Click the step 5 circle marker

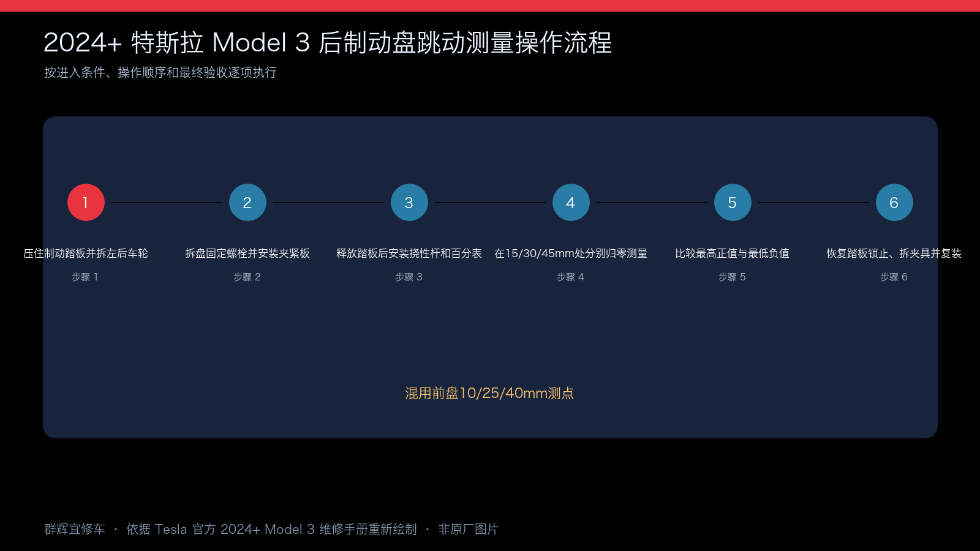point(733,202)
